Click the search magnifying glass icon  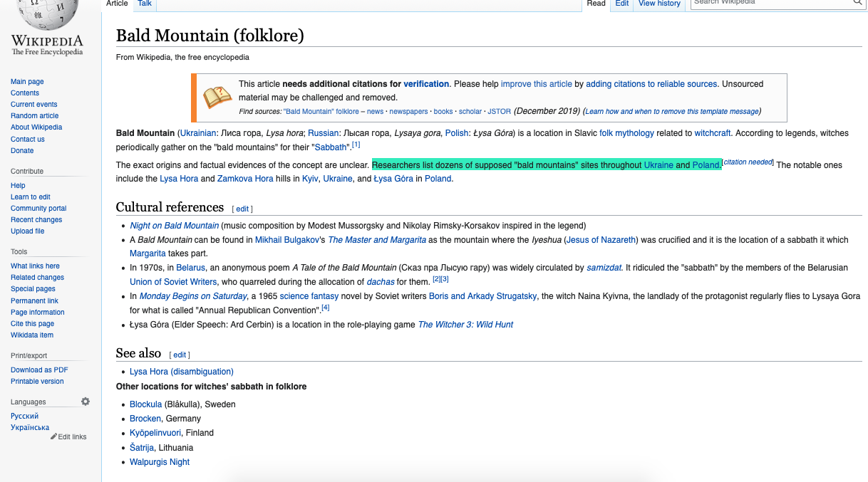(x=858, y=3)
